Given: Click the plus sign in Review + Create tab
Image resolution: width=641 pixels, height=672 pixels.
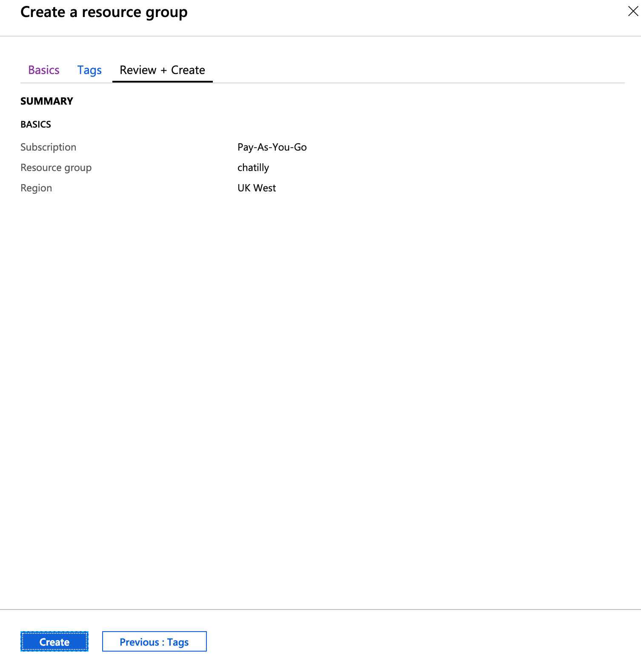Looking at the screenshot, I should [164, 71].
